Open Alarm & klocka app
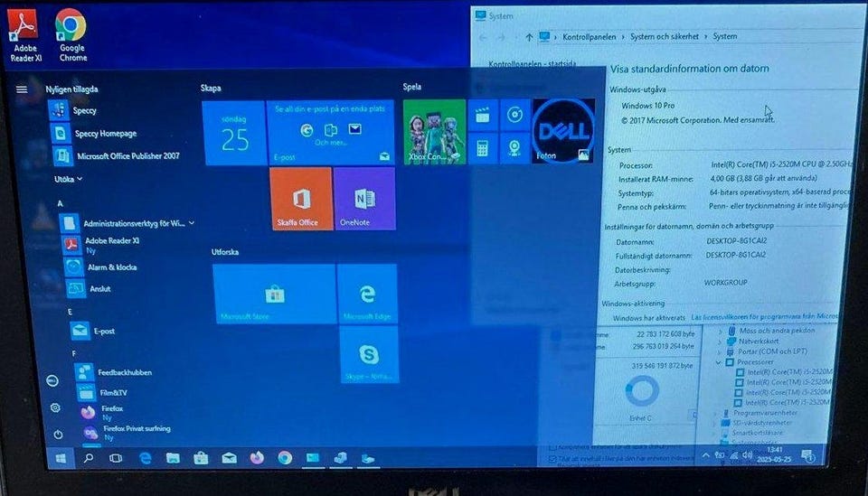Viewport: 868px width, 496px height. [100, 267]
